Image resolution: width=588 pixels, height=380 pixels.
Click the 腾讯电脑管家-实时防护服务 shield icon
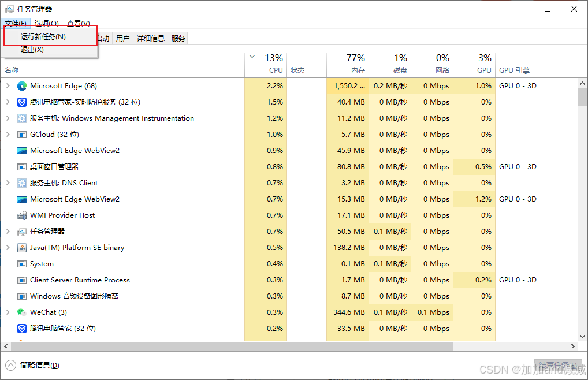click(22, 102)
